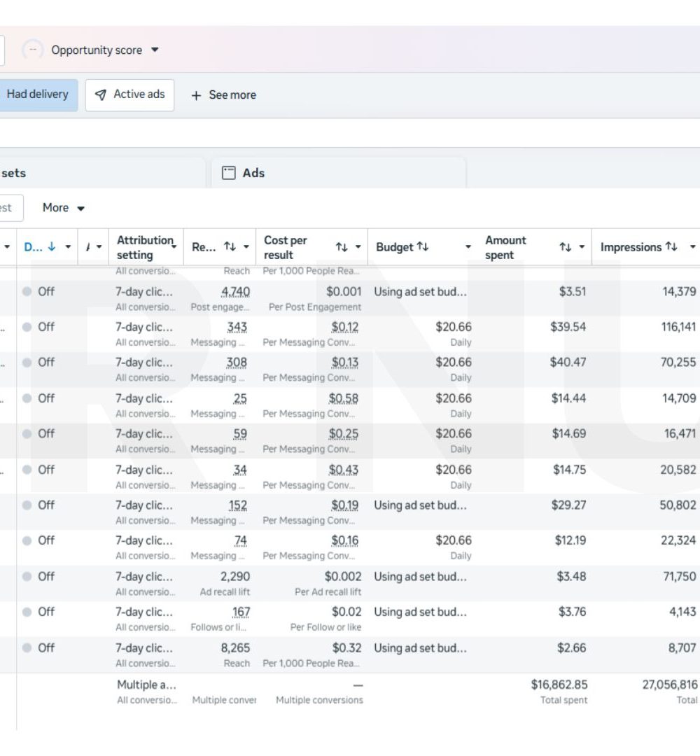Open the 167 follows or likes results link
The width and height of the screenshot is (700, 756).
pos(241,612)
